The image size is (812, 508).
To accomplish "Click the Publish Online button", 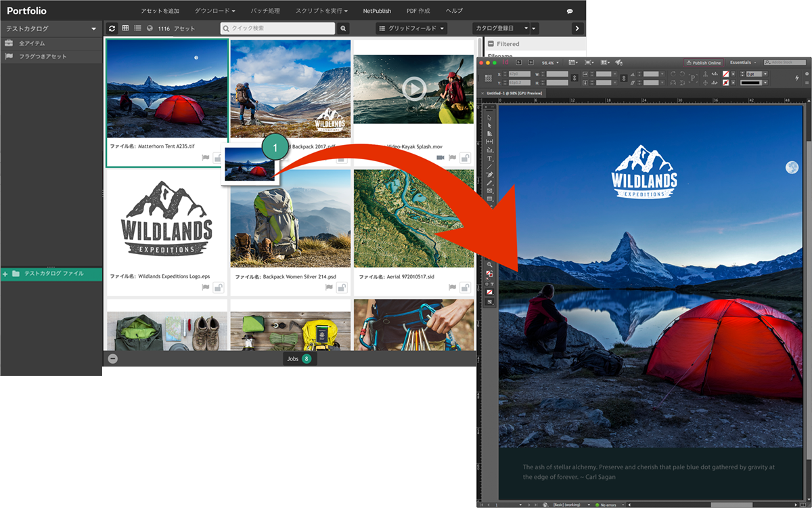I will pyautogui.click(x=704, y=62).
